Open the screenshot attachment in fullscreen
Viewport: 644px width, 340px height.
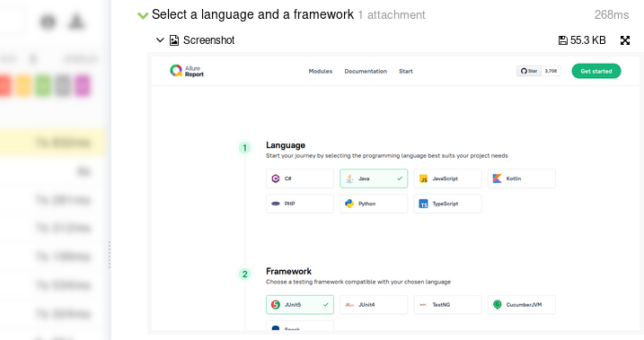tap(625, 40)
